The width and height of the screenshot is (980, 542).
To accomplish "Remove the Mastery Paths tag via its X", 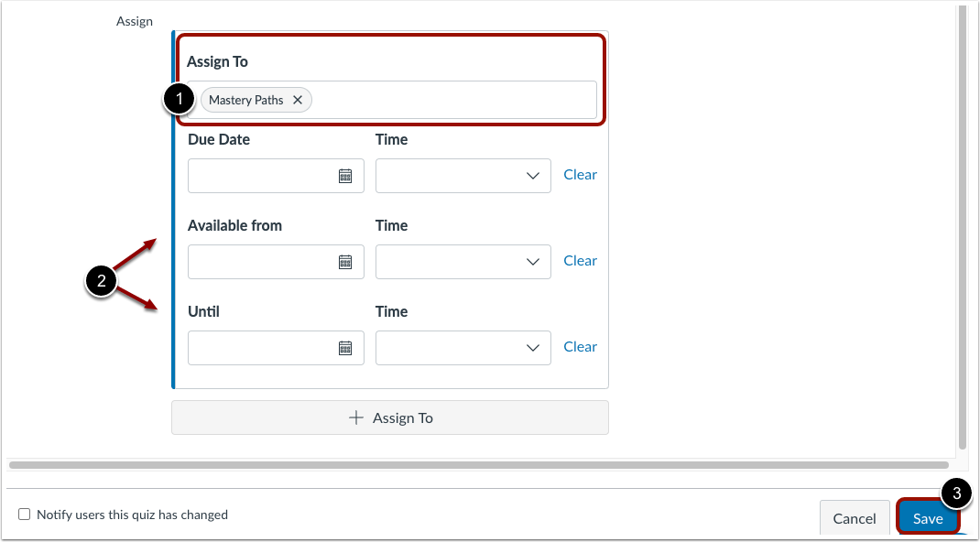I will click(297, 100).
